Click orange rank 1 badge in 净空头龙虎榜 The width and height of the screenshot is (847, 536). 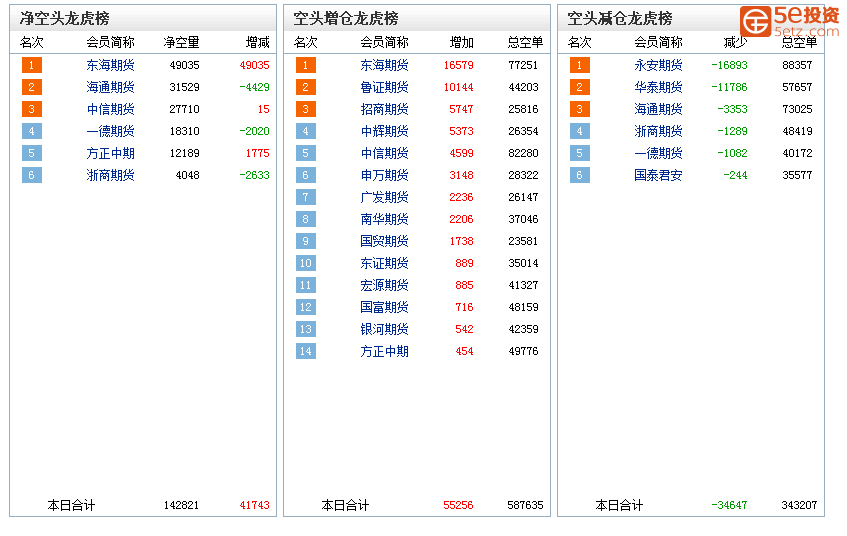32,65
